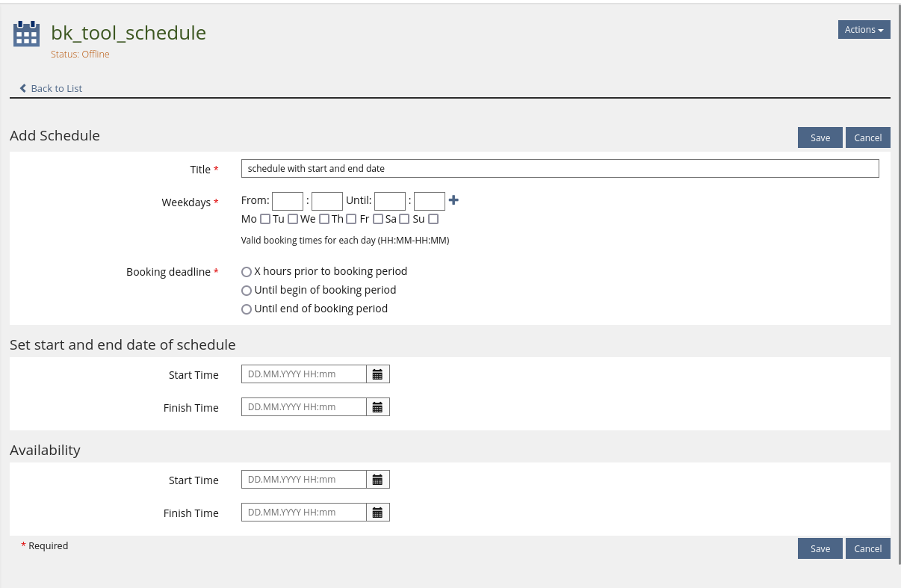Image resolution: width=901 pixels, height=588 pixels.
Task: Click the From hours input box
Action: (x=288, y=201)
